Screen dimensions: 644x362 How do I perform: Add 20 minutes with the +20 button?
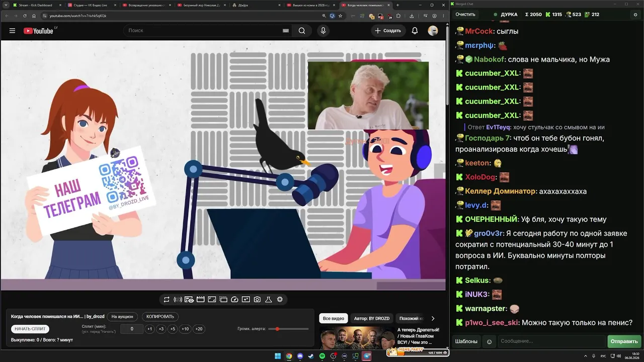pos(199,329)
